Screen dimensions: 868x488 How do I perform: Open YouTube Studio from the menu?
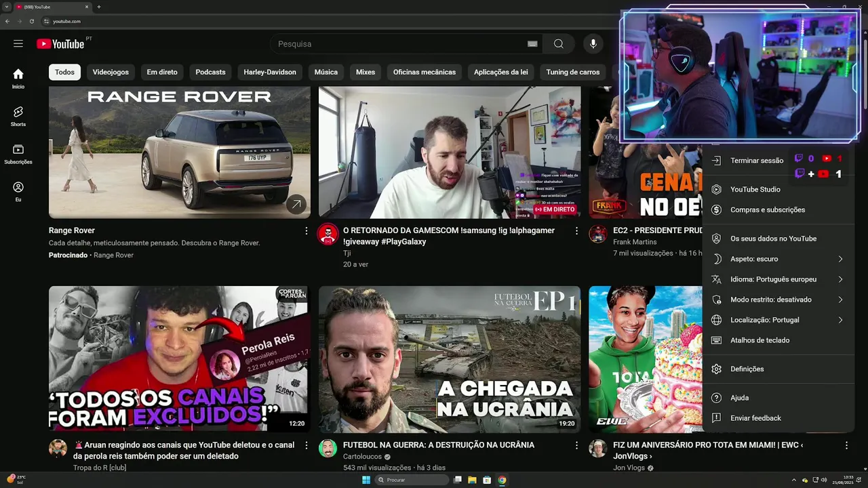778,190
